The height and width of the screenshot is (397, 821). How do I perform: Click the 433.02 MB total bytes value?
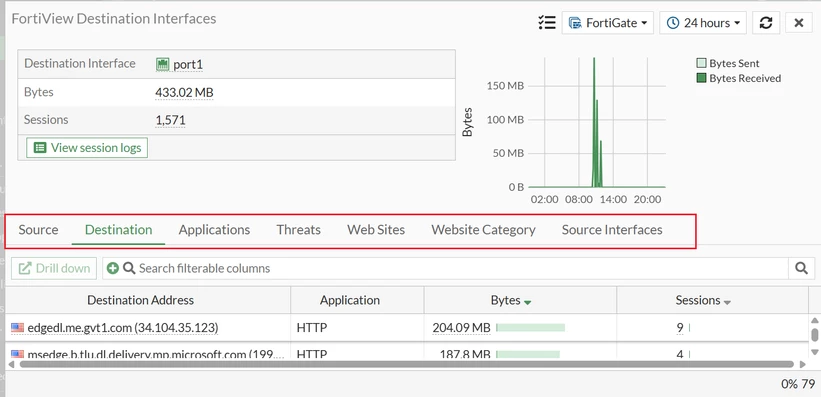184,93
